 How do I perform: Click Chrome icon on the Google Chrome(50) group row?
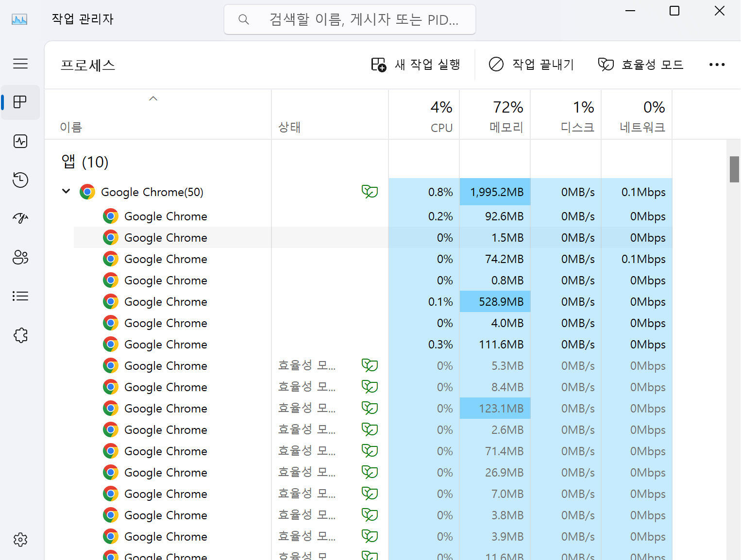coord(87,192)
